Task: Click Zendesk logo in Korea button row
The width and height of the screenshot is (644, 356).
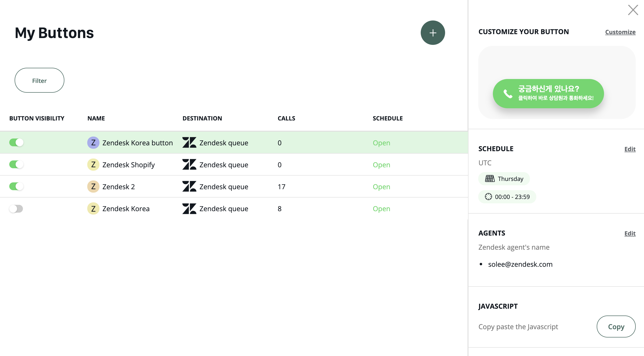Action: (x=189, y=142)
